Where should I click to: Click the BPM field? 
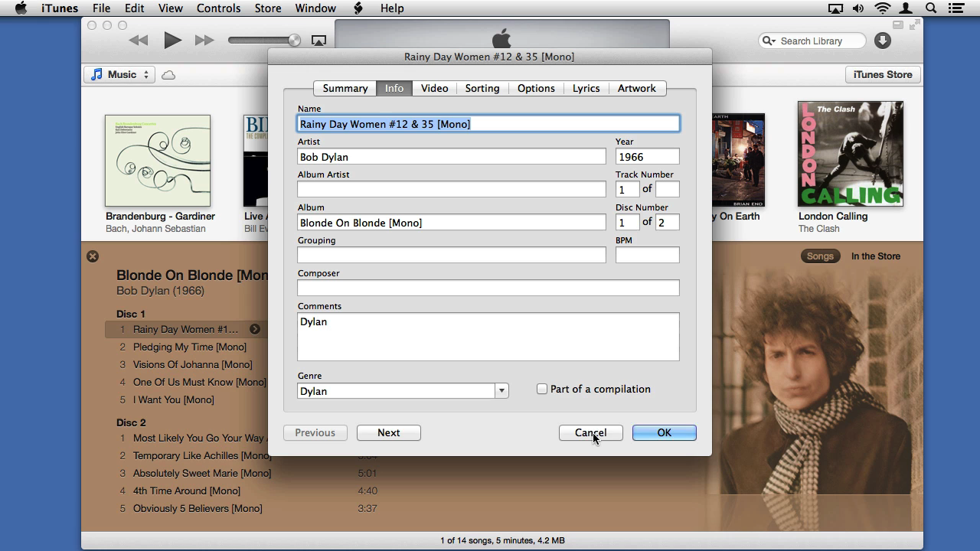(648, 255)
